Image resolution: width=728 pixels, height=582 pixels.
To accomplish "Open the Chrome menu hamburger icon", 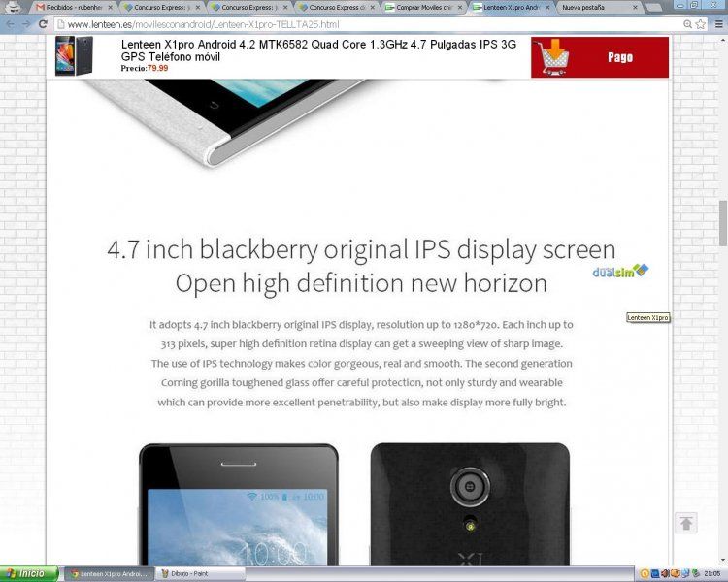I will (x=718, y=24).
